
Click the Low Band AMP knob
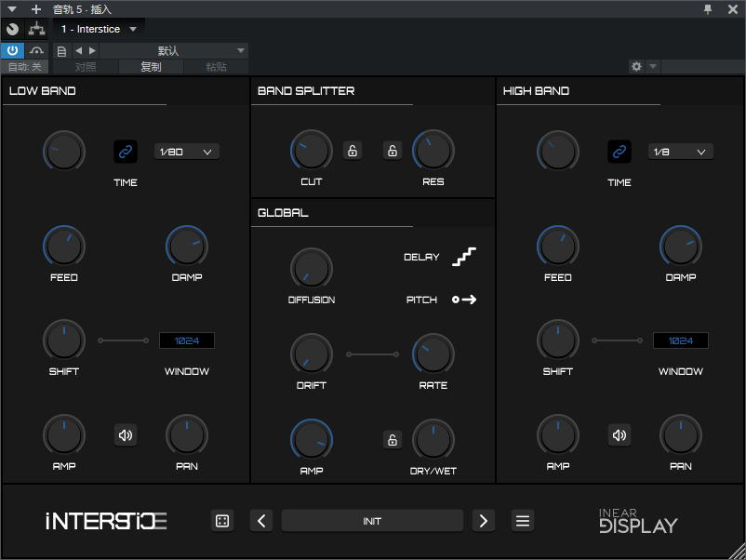point(64,434)
